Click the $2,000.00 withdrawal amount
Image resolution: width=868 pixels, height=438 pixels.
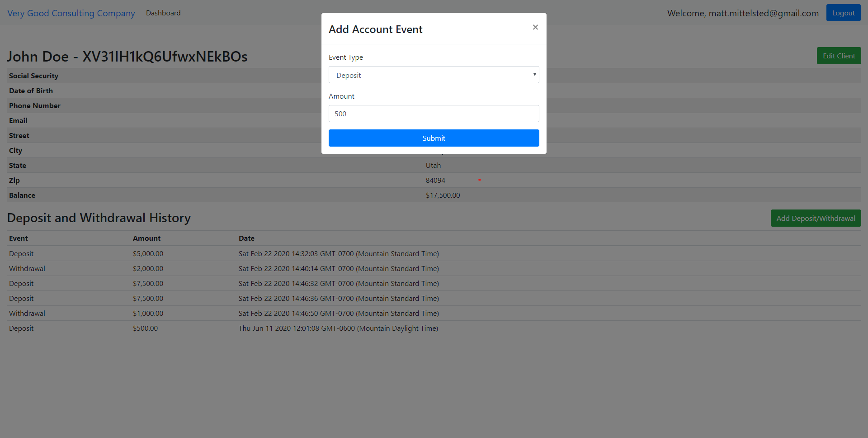click(148, 268)
